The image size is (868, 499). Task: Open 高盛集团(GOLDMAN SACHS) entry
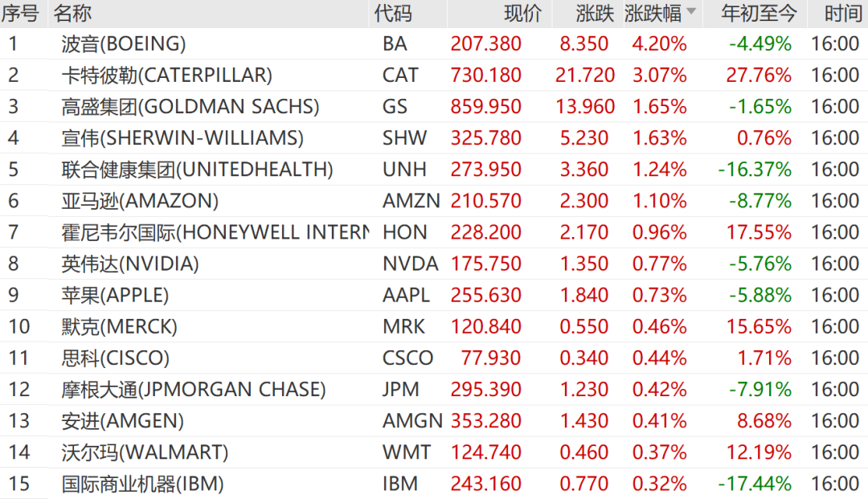click(190, 107)
